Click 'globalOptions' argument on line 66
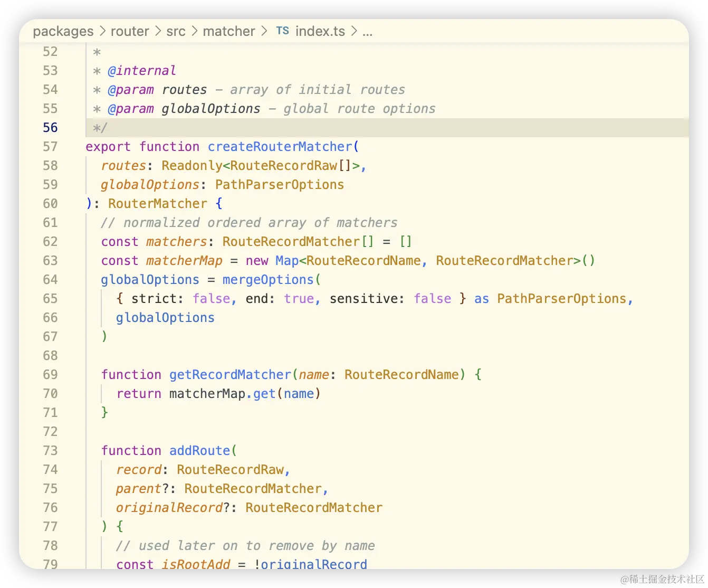 165,318
